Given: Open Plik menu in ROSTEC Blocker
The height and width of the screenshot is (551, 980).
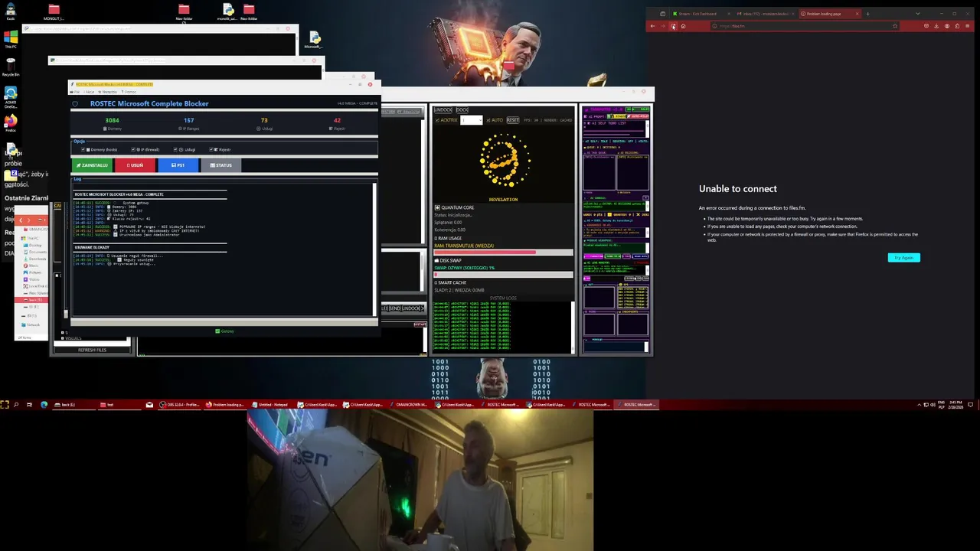Looking at the screenshot, I should coord(76,92).
